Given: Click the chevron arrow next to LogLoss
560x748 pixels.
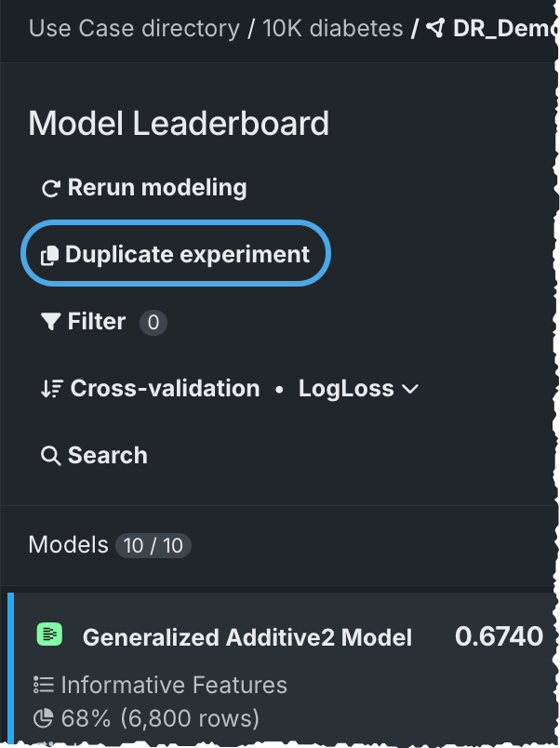Looking at the screenshot, I should [409, 389].
